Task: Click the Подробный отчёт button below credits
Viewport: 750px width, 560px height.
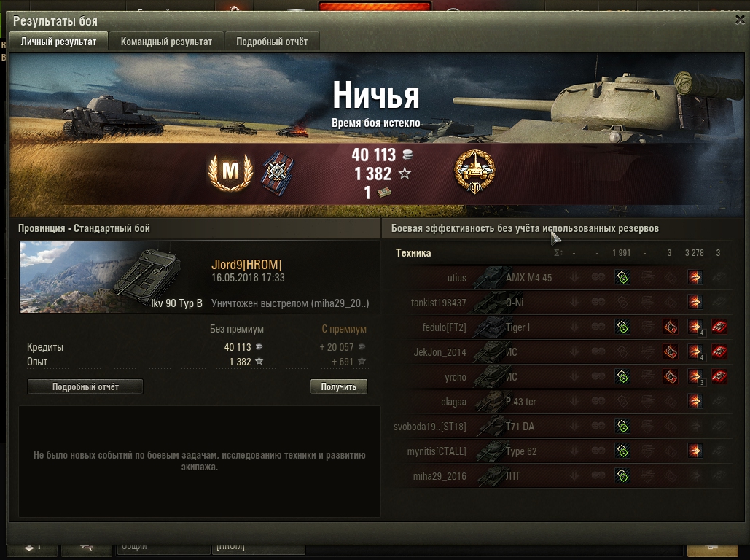Action: tap(85, 386)
